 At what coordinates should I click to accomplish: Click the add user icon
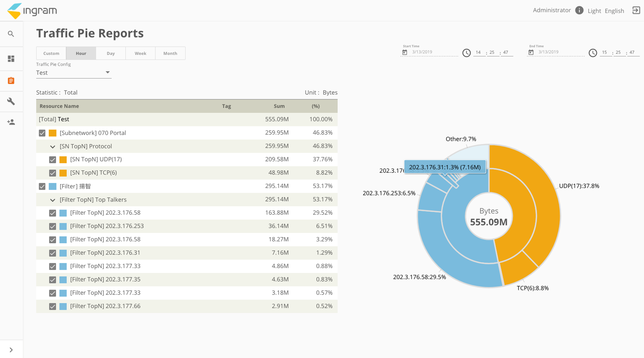point(11,122)
